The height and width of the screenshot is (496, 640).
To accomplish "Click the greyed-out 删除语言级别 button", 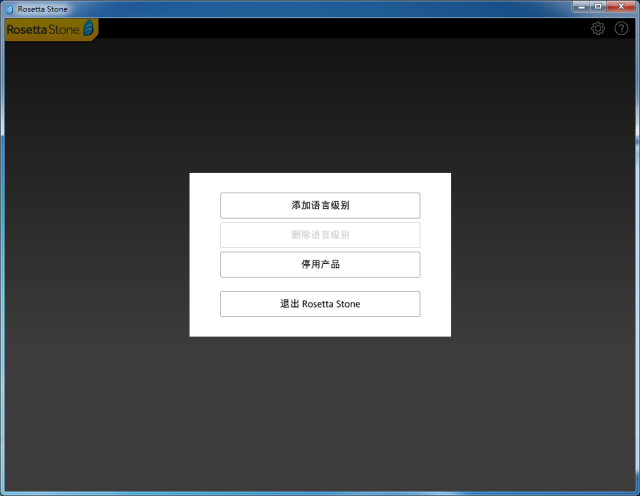I will coord(320,235).
